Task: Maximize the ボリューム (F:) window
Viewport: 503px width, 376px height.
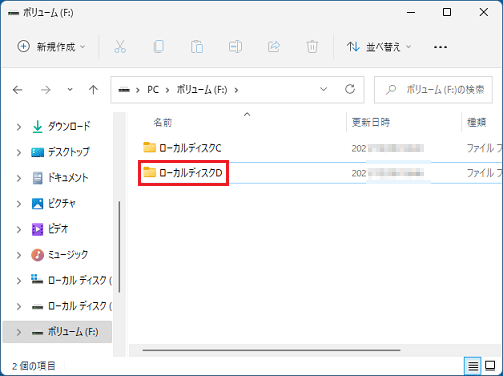Action: point(447,12)
